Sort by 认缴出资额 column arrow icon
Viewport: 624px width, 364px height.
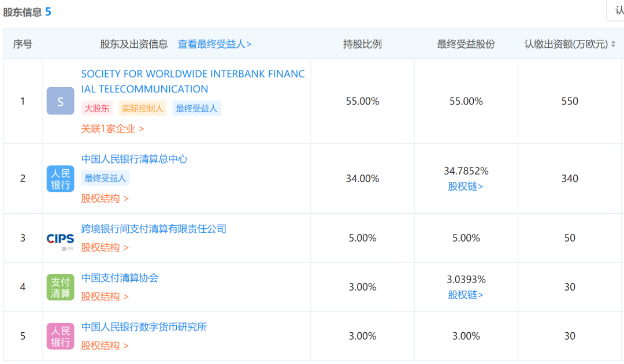click(613, 44)
